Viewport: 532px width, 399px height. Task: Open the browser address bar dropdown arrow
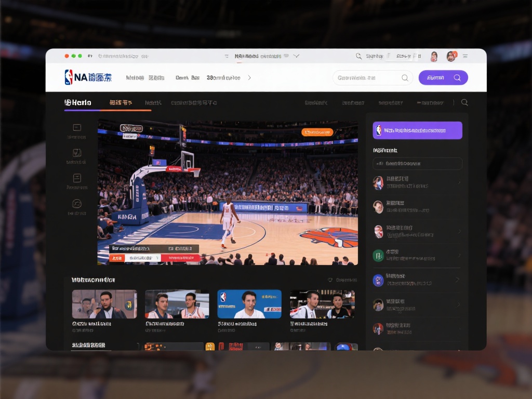pyautogui.click(x=297, y=56)
